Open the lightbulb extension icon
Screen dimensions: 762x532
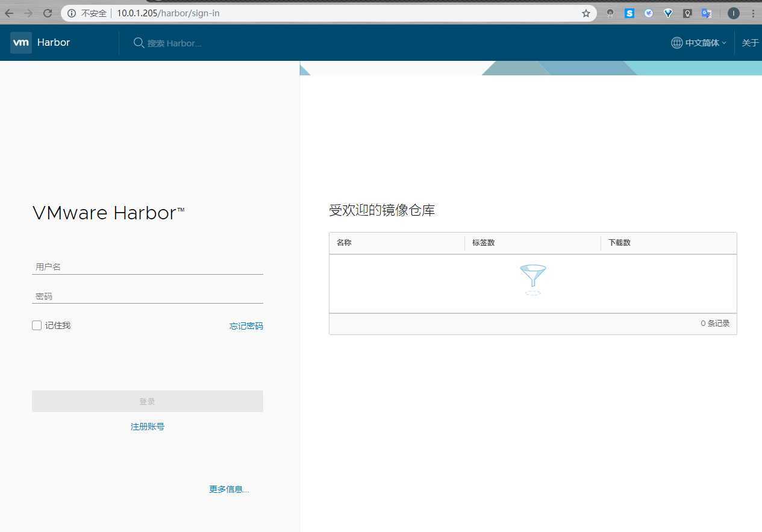[x=687, y=13]
